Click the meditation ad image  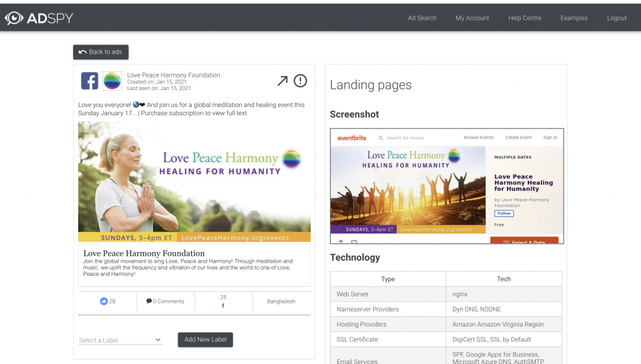pos(194,181)
